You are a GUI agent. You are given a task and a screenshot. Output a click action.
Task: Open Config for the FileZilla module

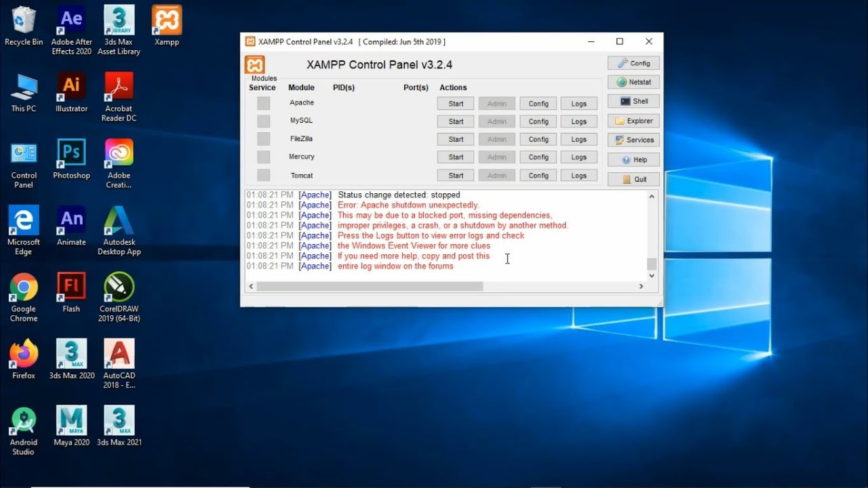538,139
